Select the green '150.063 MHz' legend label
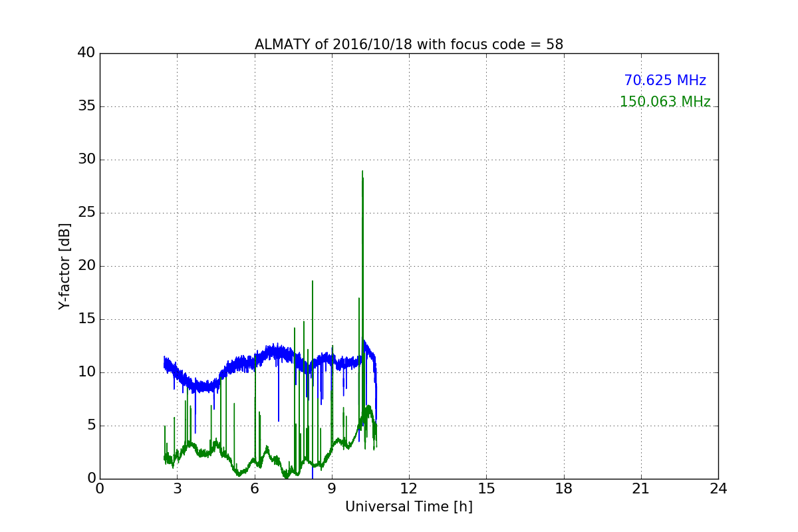This screenshot has width=798, height=532. point(665,102)
